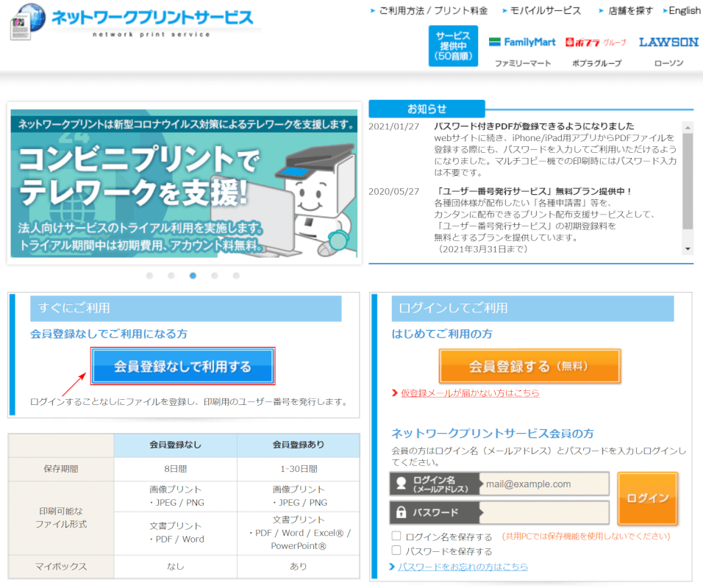Image resolution: width=703 pixels, height=588 pixels.
Task: Click the 会員登録なしで利用する button
Action: click(x=182, y=366)
